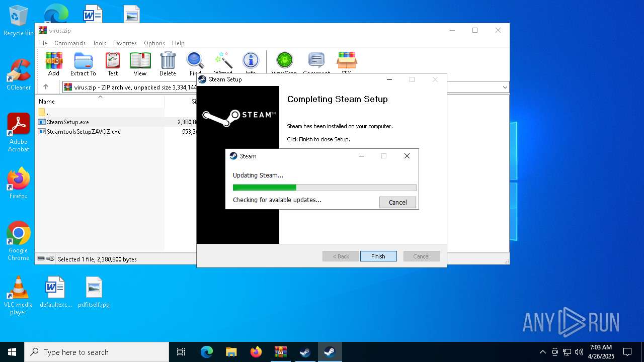This screenshot has width=644, height=362.
Task: Open Adobe Acrobat desktop shortcut
Action: (x=18, y=133)
